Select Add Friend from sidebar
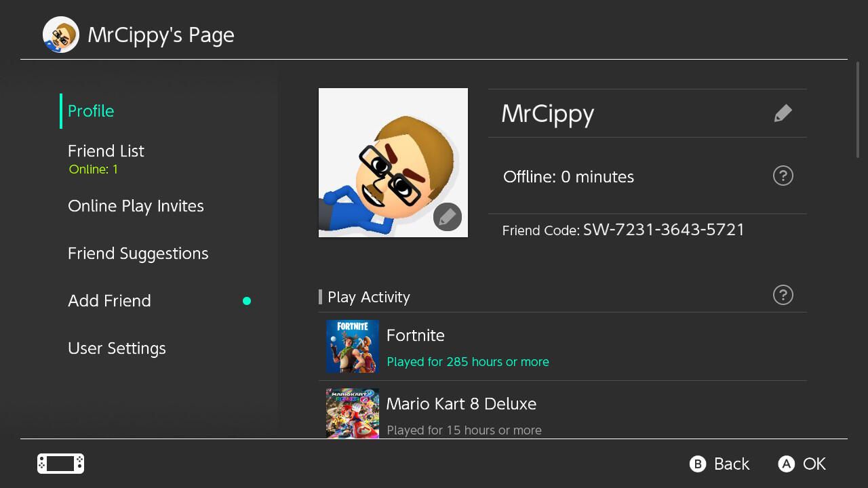This screenshot has width=868, height=488. 109,301
